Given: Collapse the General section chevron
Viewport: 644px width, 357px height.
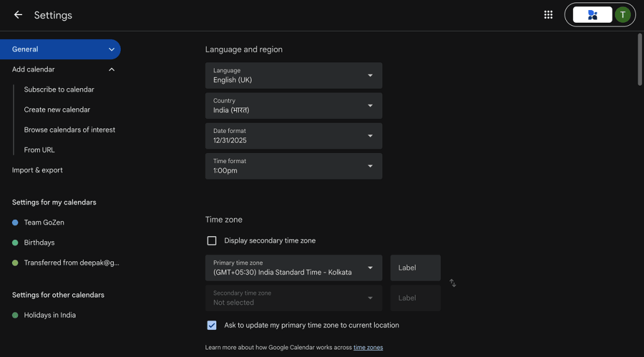Looking at the screenshot, I should pyautogui.click(x=111, y=49).
